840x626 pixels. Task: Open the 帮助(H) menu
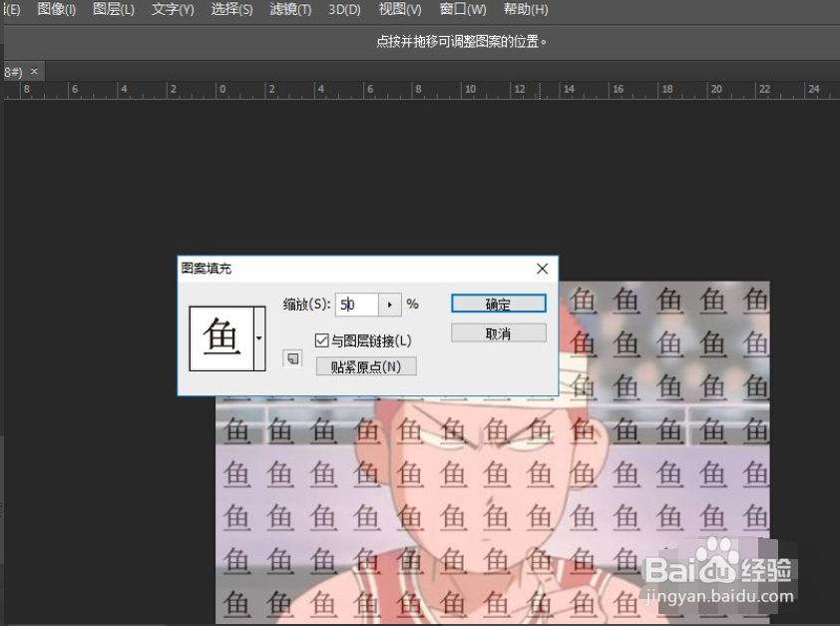[x=526, y=9]
